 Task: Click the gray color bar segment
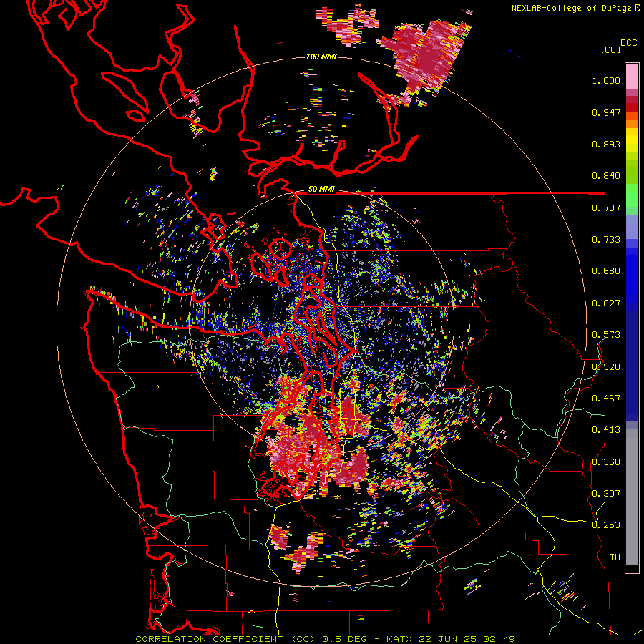tap(632, 497)
